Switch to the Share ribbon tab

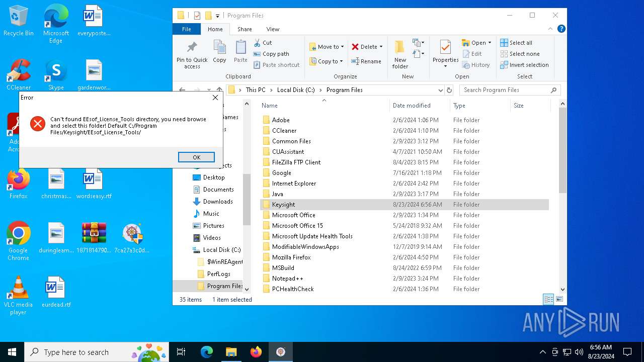pyautogui.click(x=245, y=29)
